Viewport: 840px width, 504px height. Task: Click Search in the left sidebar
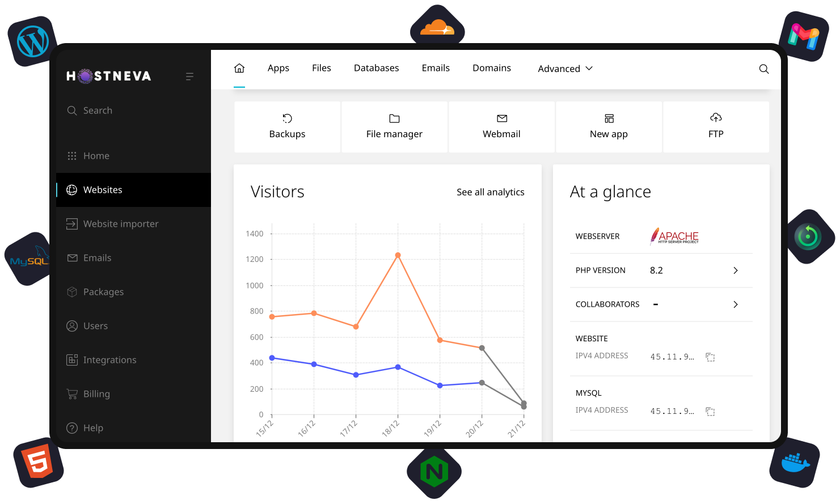tap(97, 110)
